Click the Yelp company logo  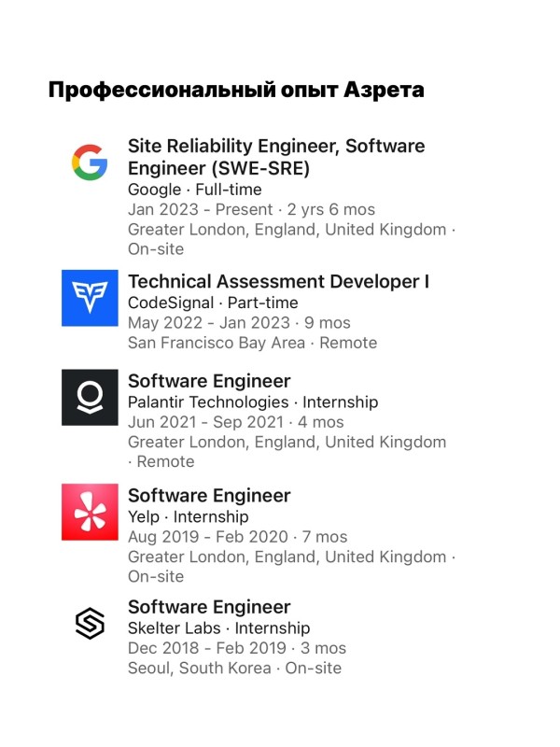[90, 512]
